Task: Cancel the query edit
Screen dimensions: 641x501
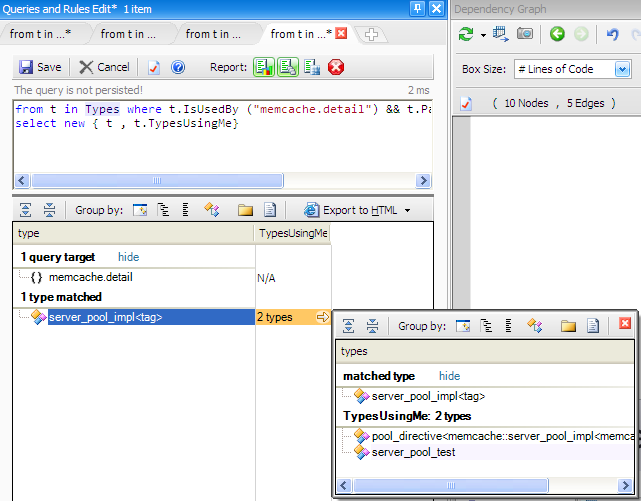Action: coord(104,67)
